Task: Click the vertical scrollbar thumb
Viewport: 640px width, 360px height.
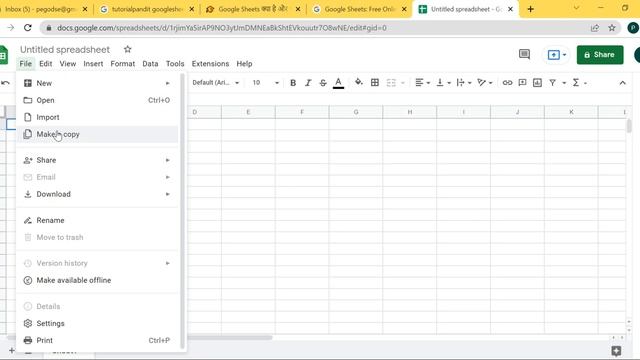Action: (629, 126)
